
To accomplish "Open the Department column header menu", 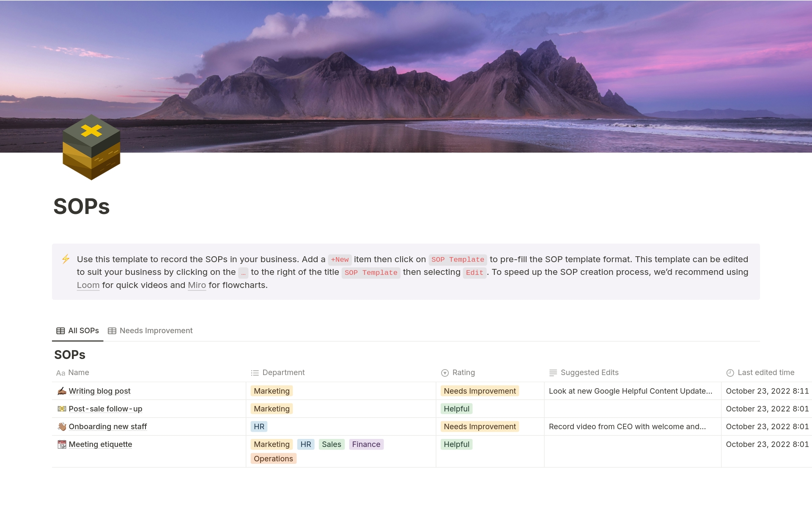I will tap(283, 373).
